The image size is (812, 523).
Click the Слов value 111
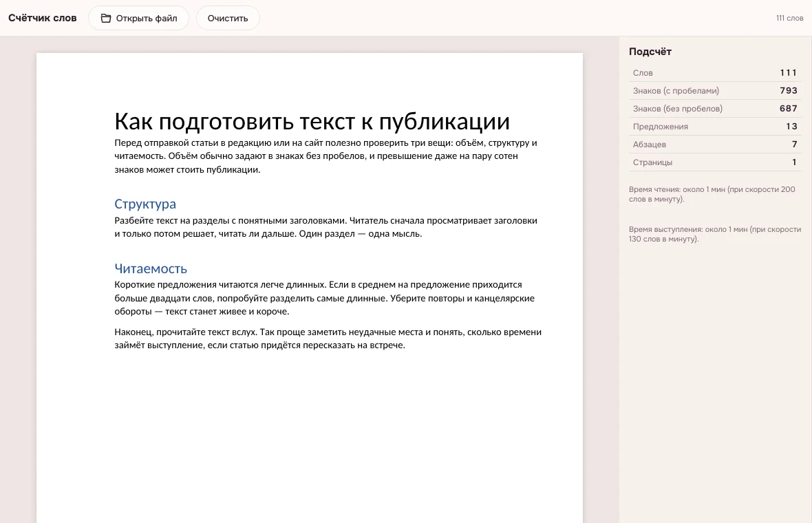[788, 73]
